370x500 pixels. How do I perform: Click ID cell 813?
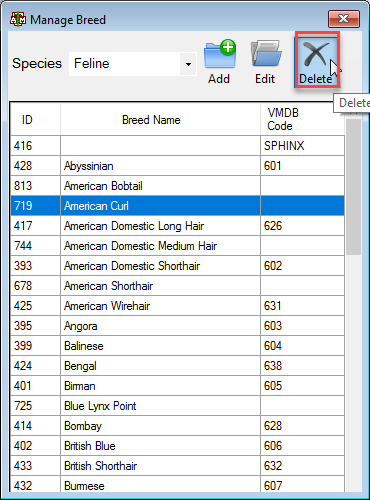click(x=35, y=186)
